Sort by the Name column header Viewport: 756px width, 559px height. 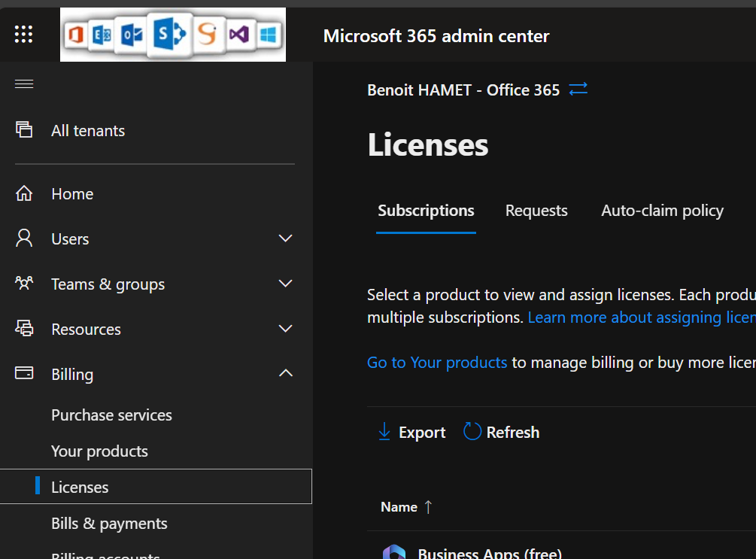pyautogui.click(x=399, y=507)
